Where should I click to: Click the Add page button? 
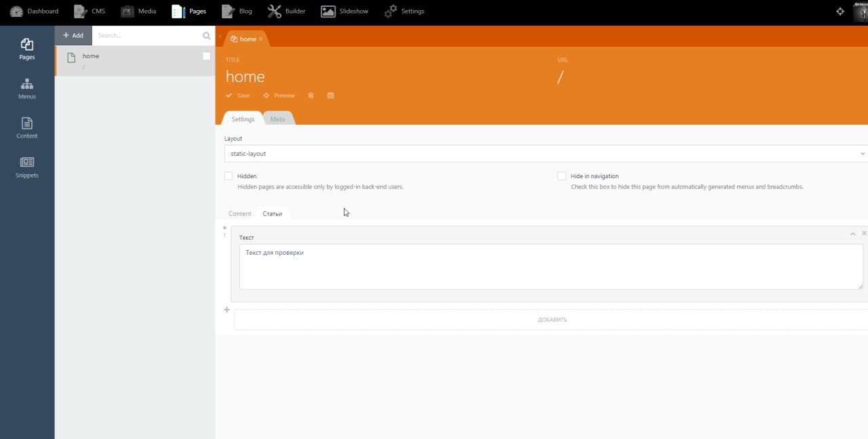73,35
